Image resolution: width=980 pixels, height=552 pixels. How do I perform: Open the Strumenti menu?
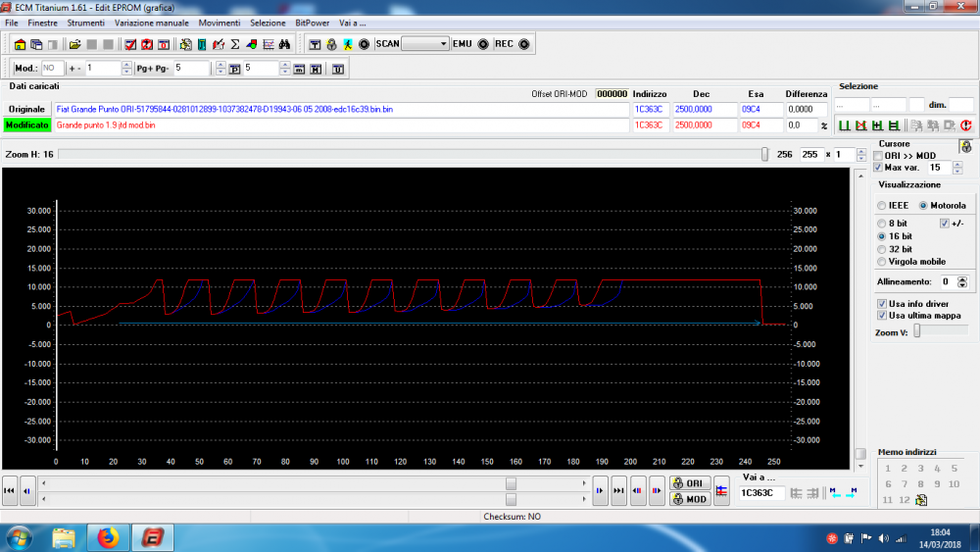[86, 22]
